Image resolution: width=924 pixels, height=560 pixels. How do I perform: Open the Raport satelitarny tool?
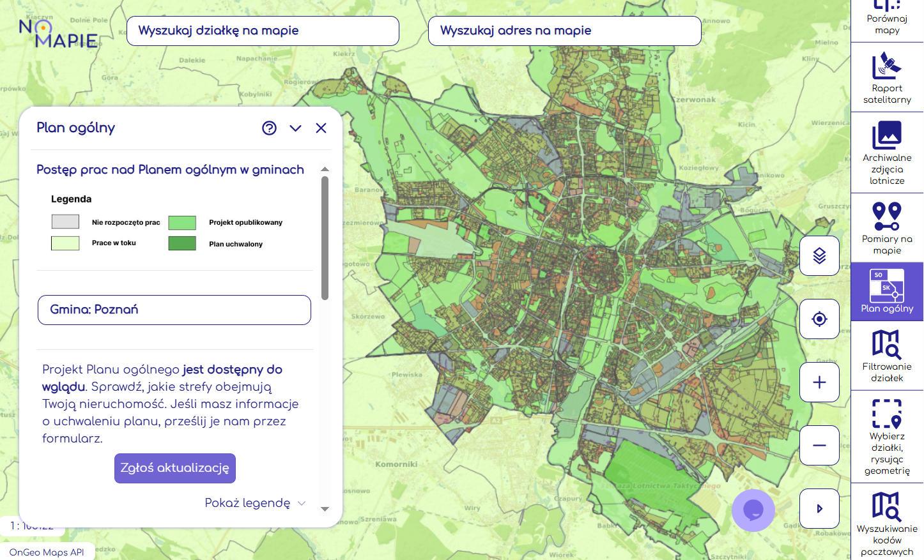[x=887, y=78]
